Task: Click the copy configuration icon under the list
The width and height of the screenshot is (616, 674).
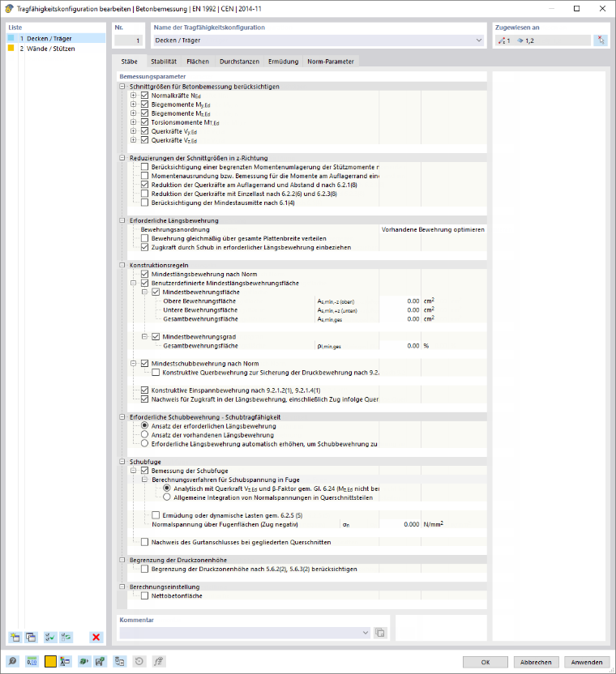Action: coord(31,637)
